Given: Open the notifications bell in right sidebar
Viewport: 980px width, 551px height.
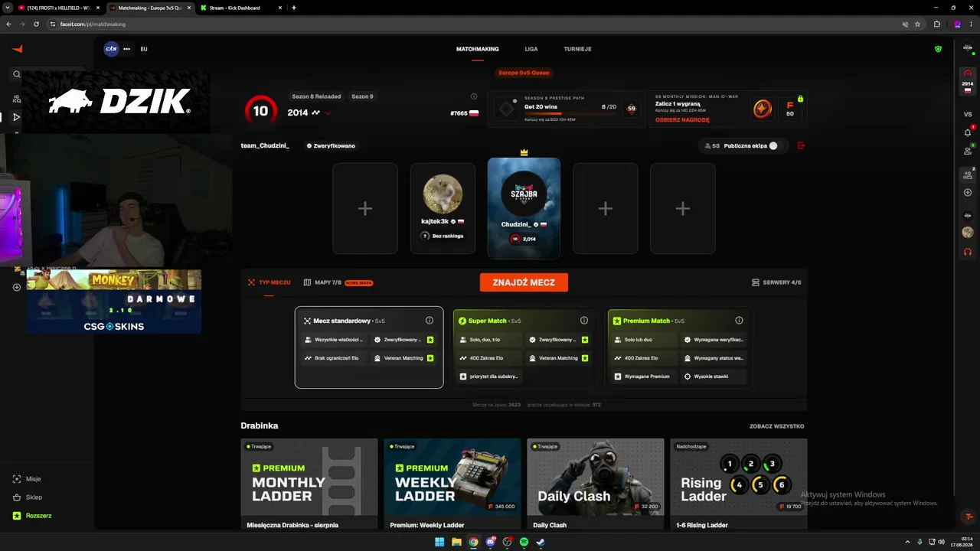Looking at the screenshot, I should tap(968, 132).
